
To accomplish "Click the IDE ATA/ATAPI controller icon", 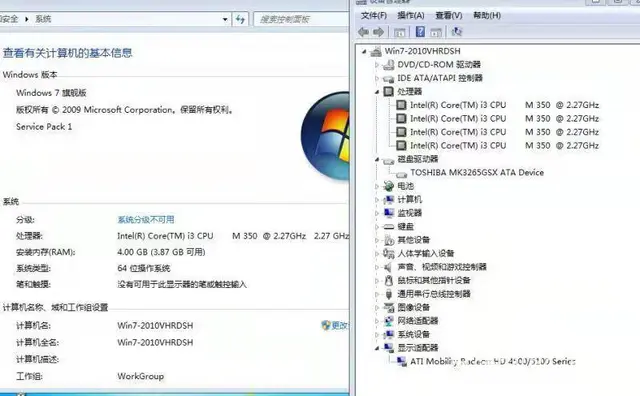I will [x=389, y=78].
